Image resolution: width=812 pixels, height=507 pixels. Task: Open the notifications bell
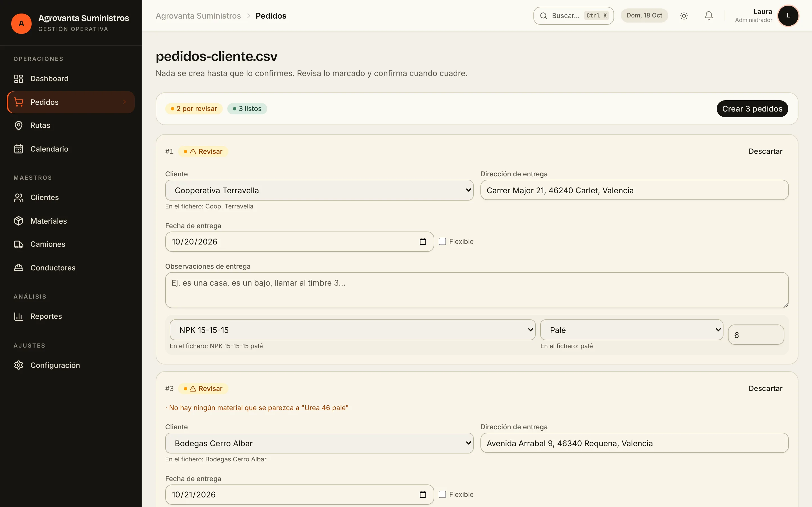click(708, 16)
